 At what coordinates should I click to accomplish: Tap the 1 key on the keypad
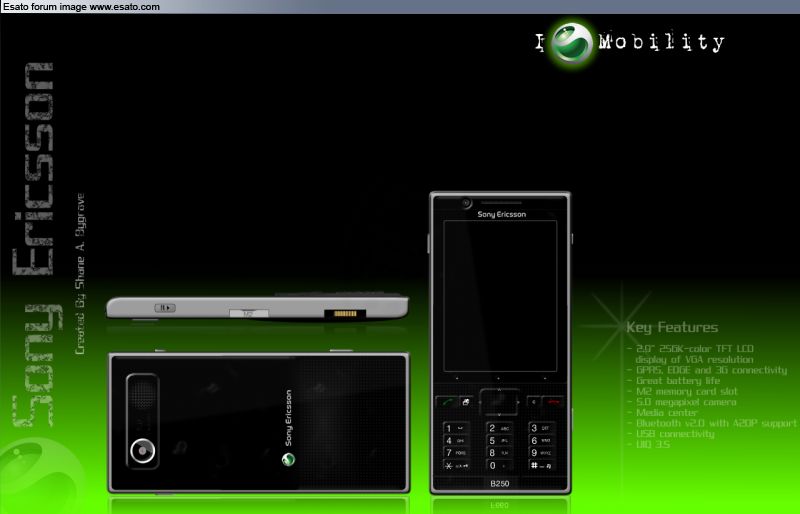(x=456, y=428)
